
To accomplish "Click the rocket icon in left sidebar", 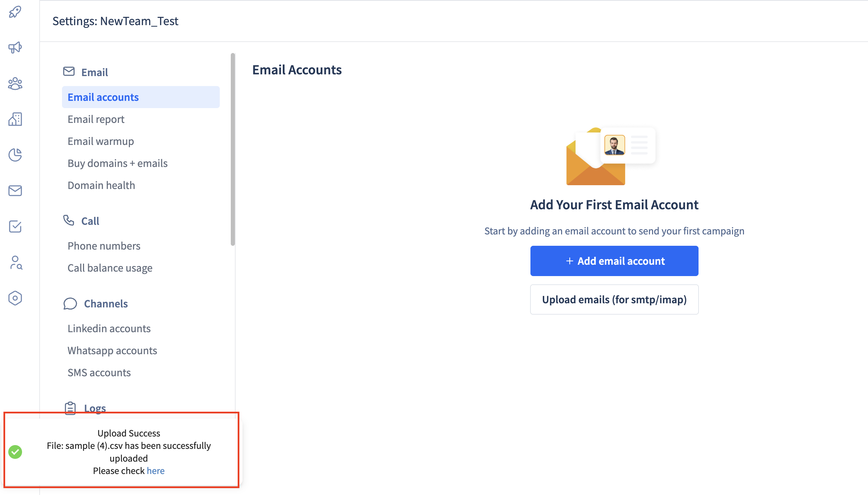I will (x=15, y=12).
